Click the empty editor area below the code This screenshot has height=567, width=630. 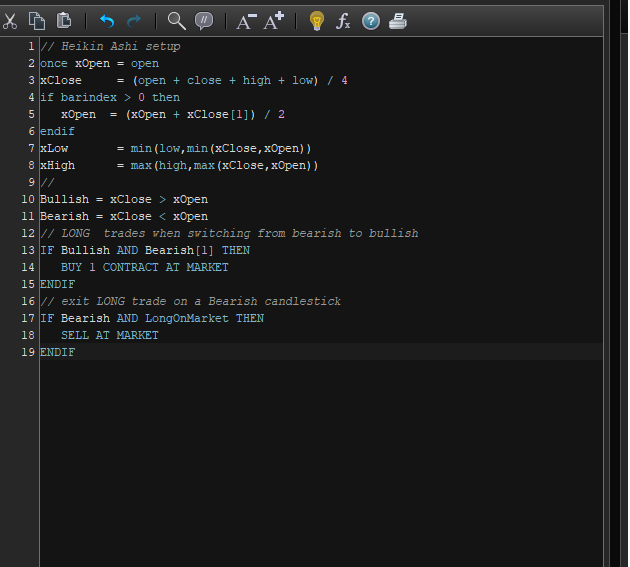(320, 460)
